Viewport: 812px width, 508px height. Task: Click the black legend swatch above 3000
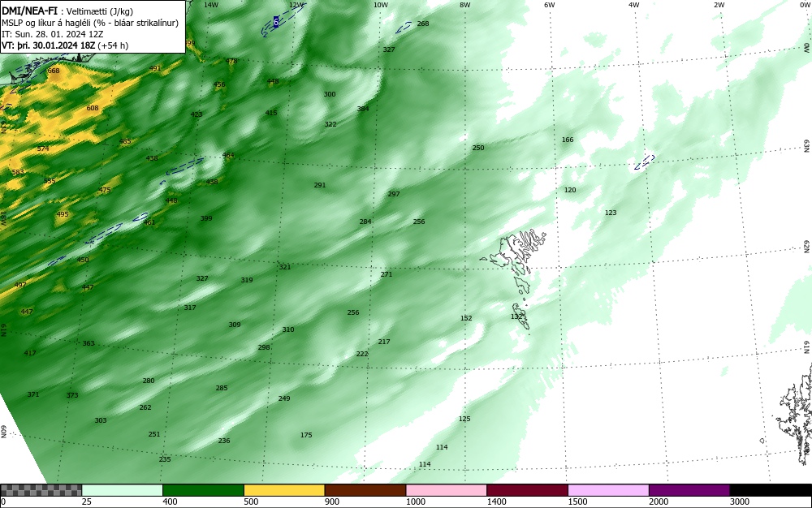pos(771,490)
